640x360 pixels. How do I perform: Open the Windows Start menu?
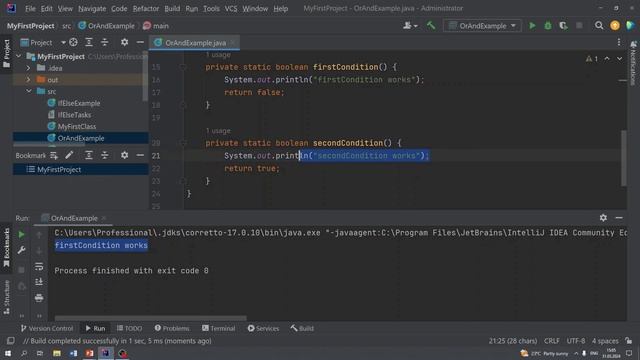coord(8,353)
